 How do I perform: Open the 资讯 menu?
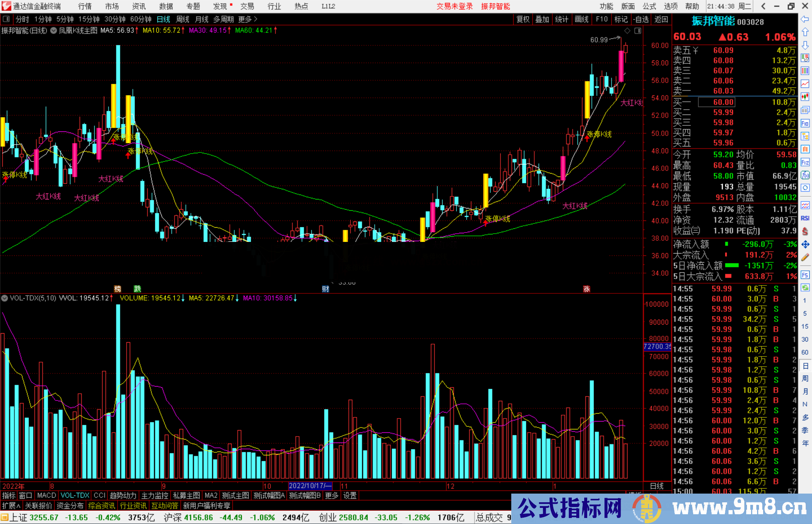139,6
